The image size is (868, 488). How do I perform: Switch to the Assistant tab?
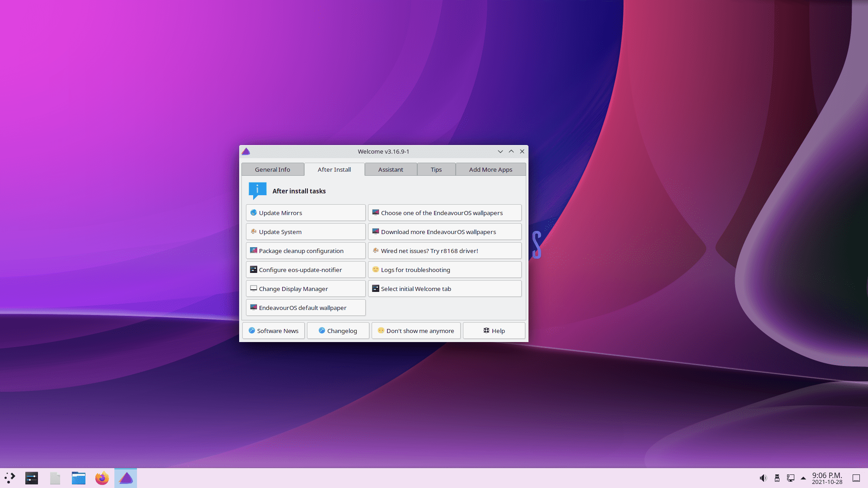[391, 169]
